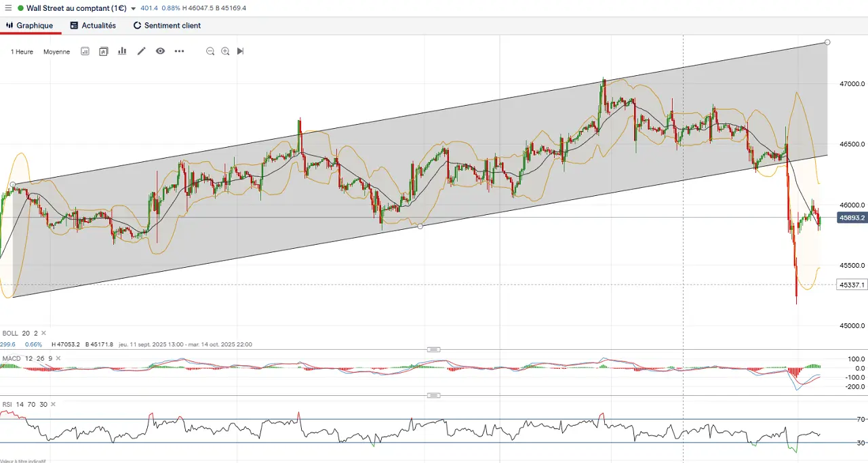Screen dimensions: 868x463
Task: Toggle chart visibility with the eye icon
Action: point(160,52)
